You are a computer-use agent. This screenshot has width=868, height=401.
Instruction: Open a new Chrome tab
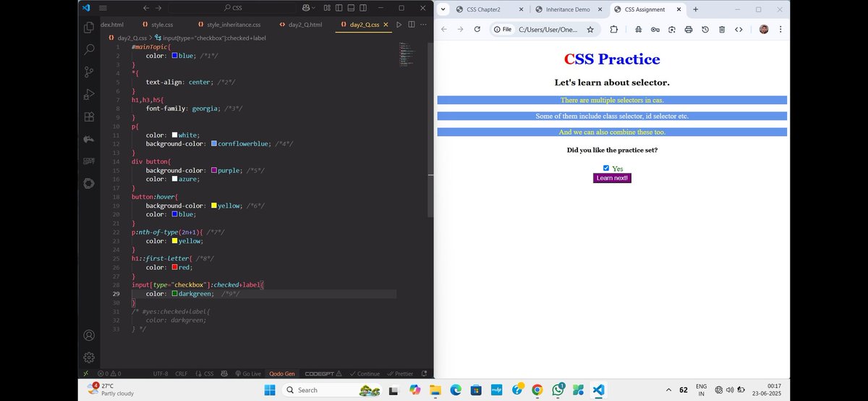tap(696, 9)
